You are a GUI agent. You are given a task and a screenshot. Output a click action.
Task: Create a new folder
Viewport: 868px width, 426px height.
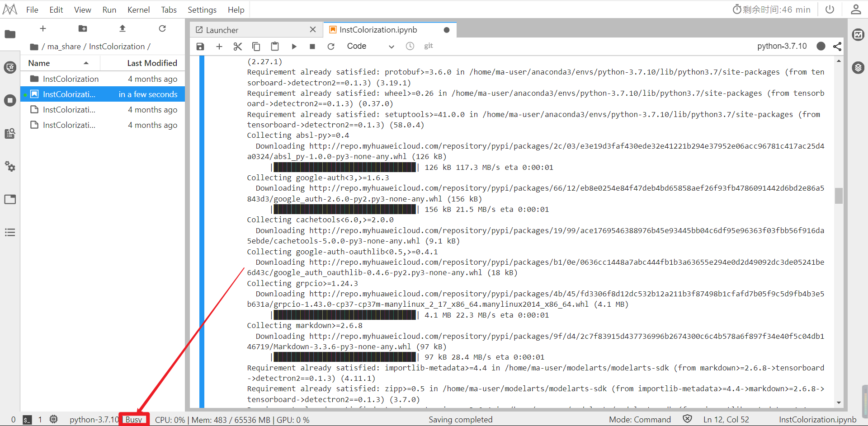83,28
